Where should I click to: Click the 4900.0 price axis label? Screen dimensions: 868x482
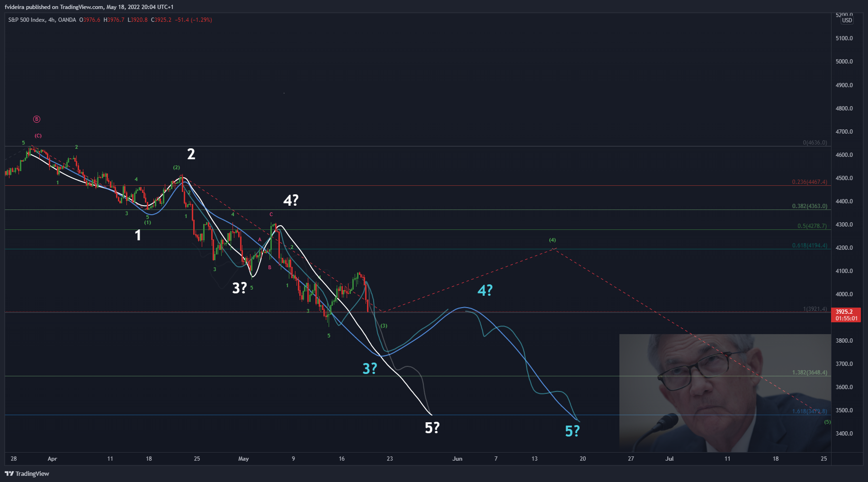pyautogui.click(x=844, y=85)
